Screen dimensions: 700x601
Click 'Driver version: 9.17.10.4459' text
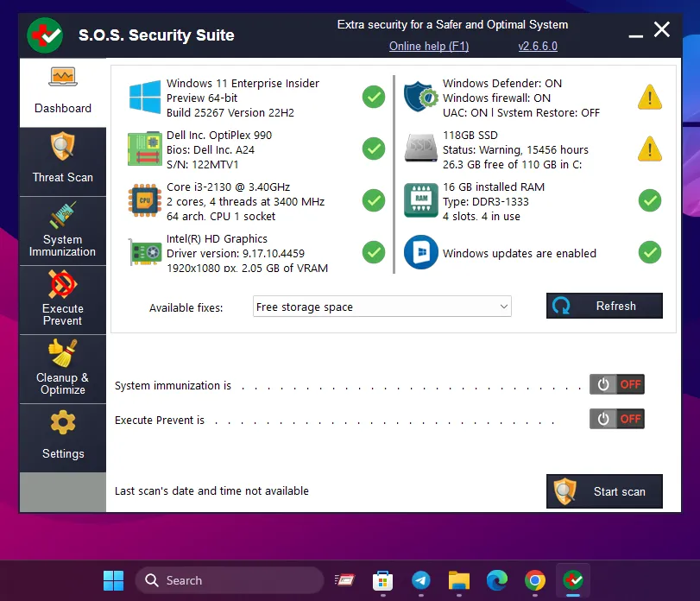click(x=236, y=253)
